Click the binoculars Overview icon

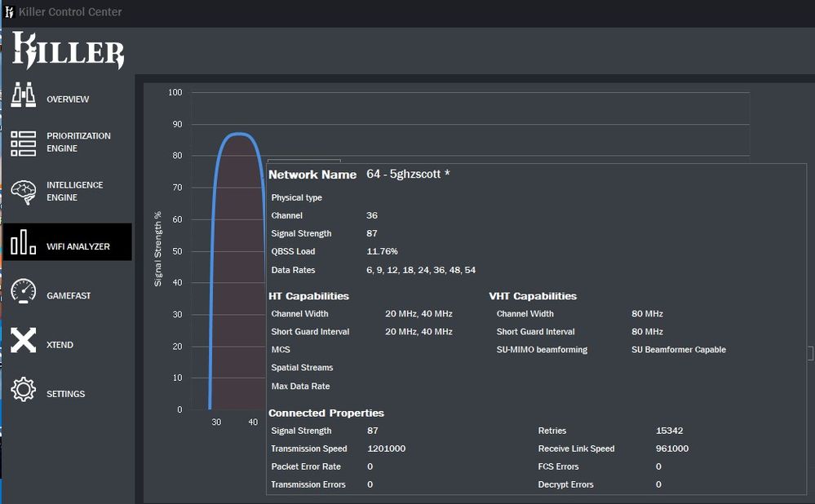coord(24,95)
